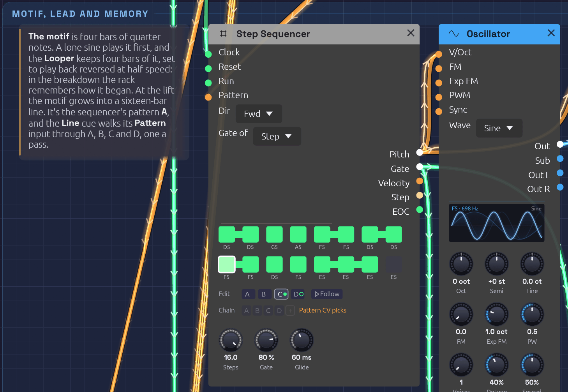The width and height of the screenshot is (568, 392).
Task: Select Edit pattern B
Action: pyautogui.click(x=264, y=294)
